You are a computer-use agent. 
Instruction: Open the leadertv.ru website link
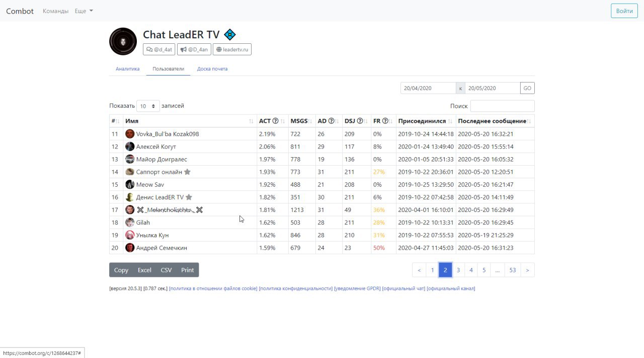tap(232, 49)
